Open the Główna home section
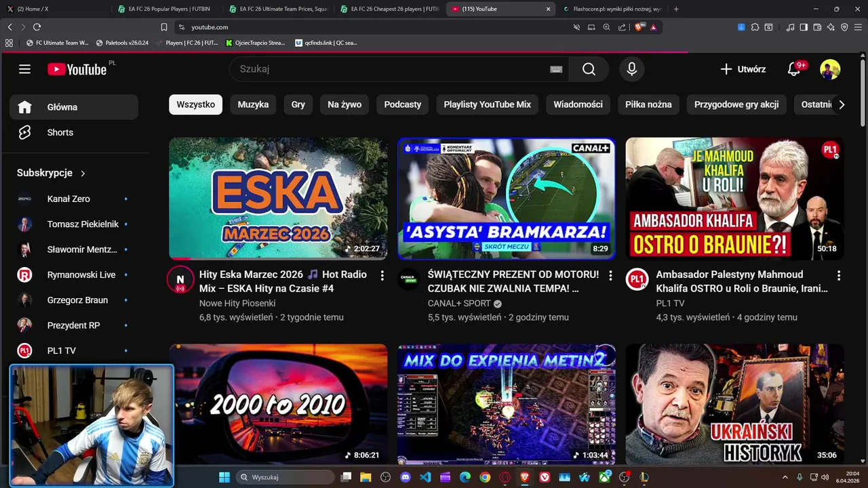The width and height of the screenshot is (868, 488). [74, 107]
